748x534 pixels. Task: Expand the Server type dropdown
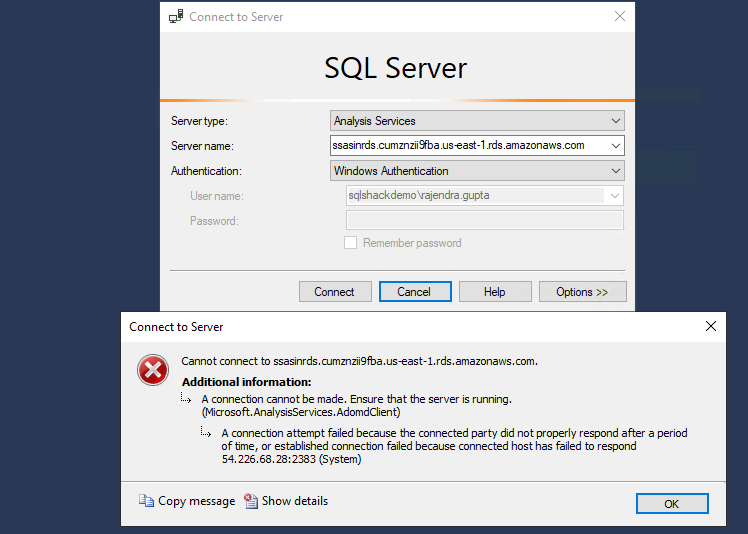pos(615,121)
